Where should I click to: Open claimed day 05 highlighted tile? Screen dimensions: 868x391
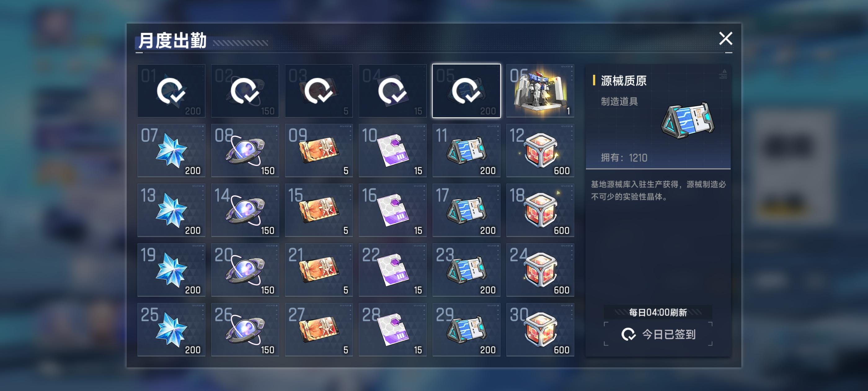pyautogui.click(x=466, y=91)
